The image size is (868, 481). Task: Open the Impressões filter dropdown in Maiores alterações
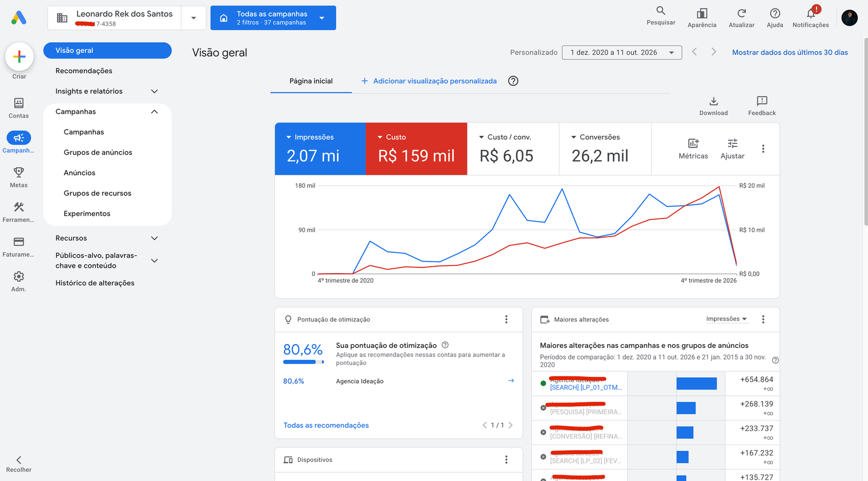(x=726, y=319)
